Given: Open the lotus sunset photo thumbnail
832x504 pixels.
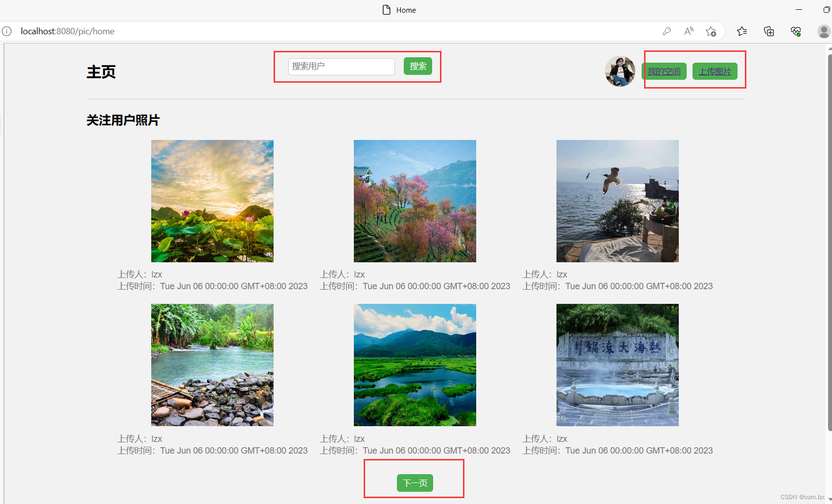Looking at the screenshot, I should pos(212,201).
